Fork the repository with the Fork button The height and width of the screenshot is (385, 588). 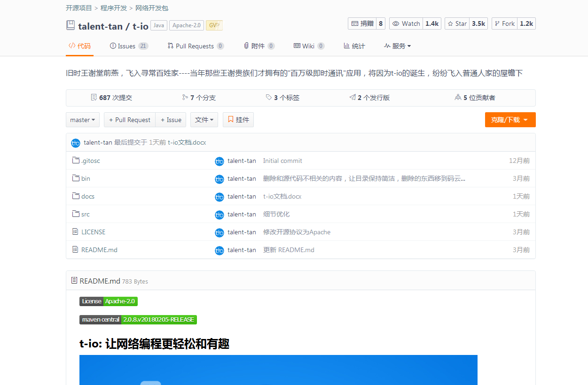click(504, 23)
